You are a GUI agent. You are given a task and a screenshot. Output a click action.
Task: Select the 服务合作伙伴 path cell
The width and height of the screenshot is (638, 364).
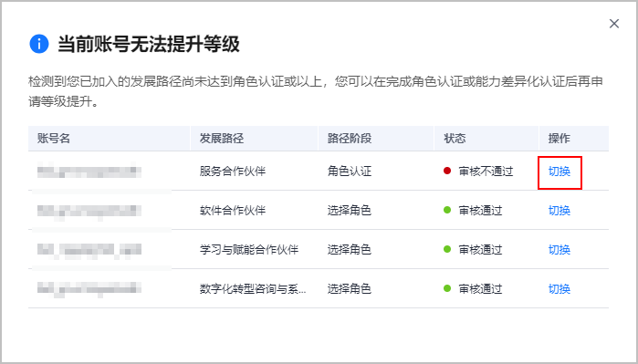click(x=233, y=172)
